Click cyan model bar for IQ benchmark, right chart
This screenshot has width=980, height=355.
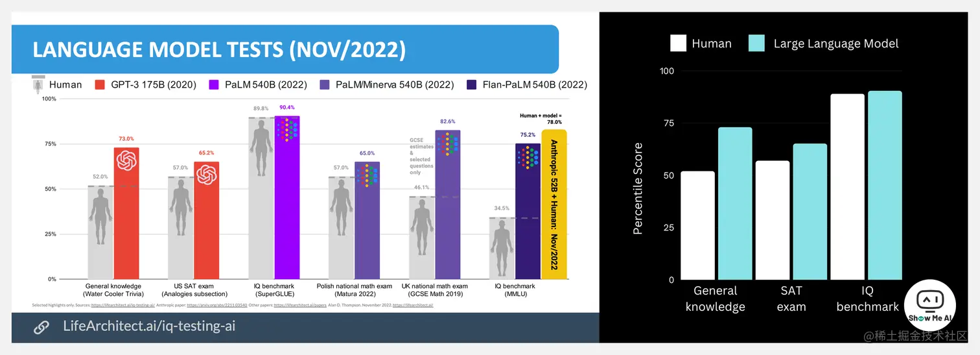point(885,185)
